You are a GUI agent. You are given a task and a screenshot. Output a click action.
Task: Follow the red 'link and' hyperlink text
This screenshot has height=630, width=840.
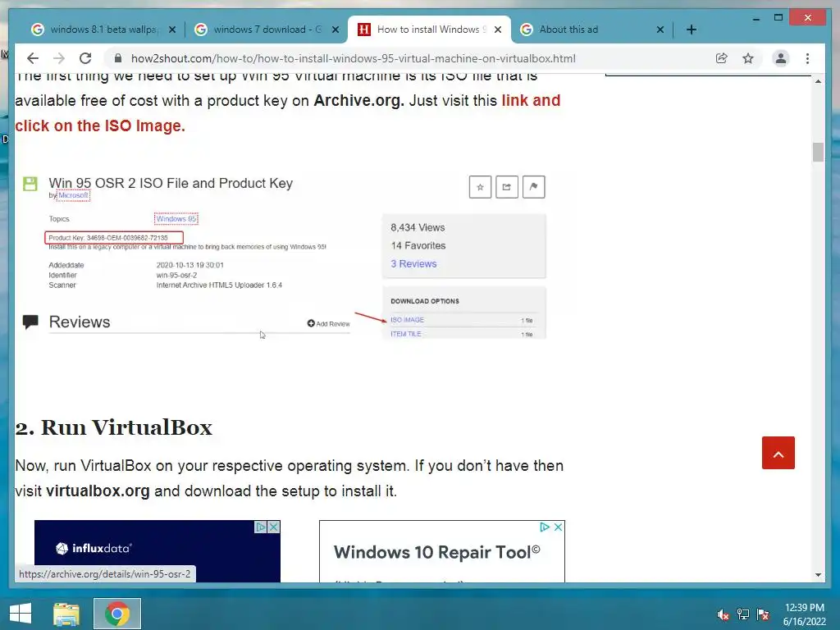[x=531, y=100]
